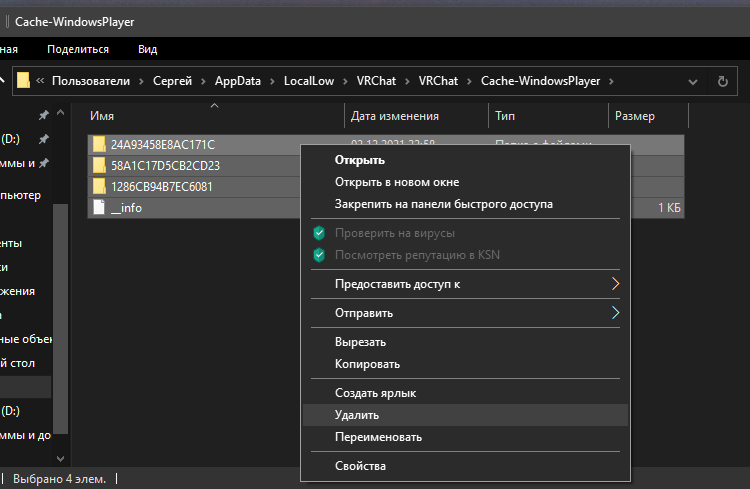Image resolution: width=750 pixels, height=489 pixels.
Task: Select file name __info
Action: pos(126,208)
